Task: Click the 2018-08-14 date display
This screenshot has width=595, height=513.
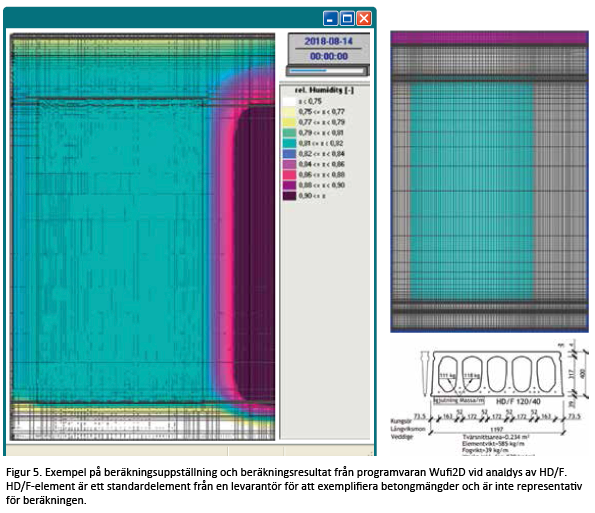Action: click(329, 41)
